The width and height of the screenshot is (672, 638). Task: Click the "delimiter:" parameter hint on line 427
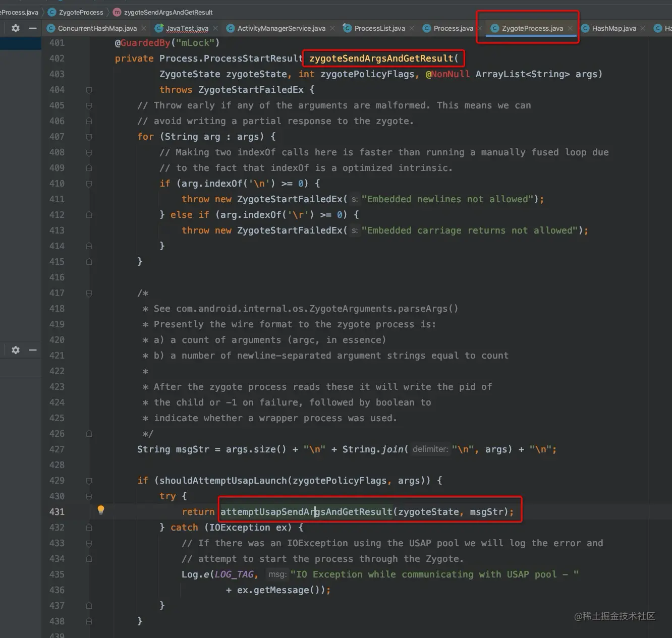[430, 449]
